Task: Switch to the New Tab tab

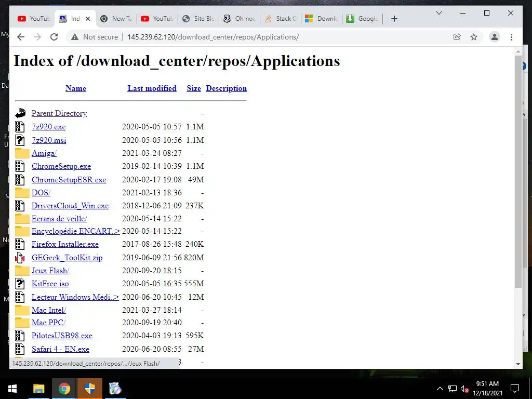Action: pos(116,19)
